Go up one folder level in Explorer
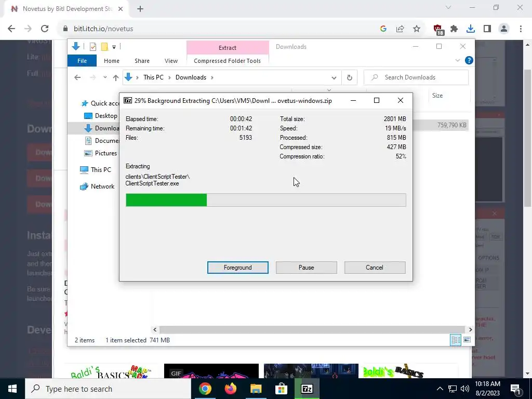532x399 pixels. (116, 78)
